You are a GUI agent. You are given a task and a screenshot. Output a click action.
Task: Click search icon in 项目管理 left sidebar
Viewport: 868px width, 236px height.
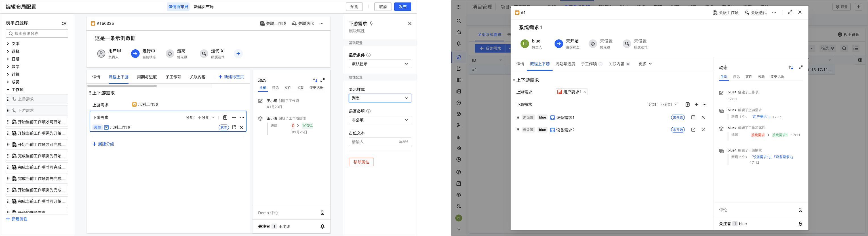[459, 21]
